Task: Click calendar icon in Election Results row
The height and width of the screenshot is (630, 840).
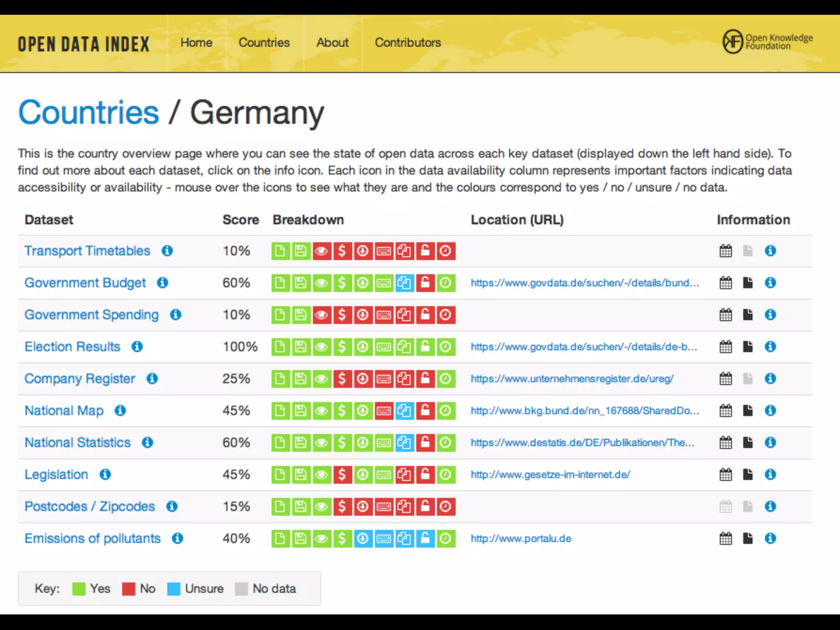Action: point(726,347)
